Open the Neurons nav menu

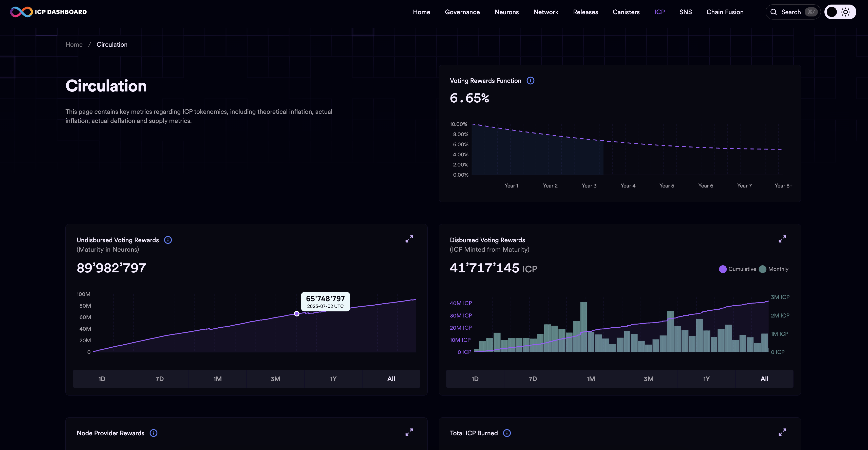click(506, 12)
